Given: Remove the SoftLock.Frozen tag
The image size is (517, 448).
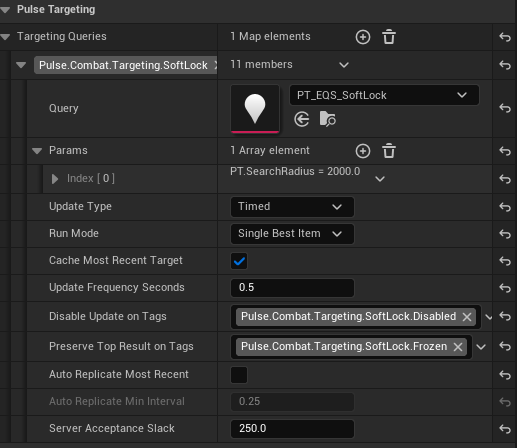Looking at the screenshot, I should (x=458, y=347).
